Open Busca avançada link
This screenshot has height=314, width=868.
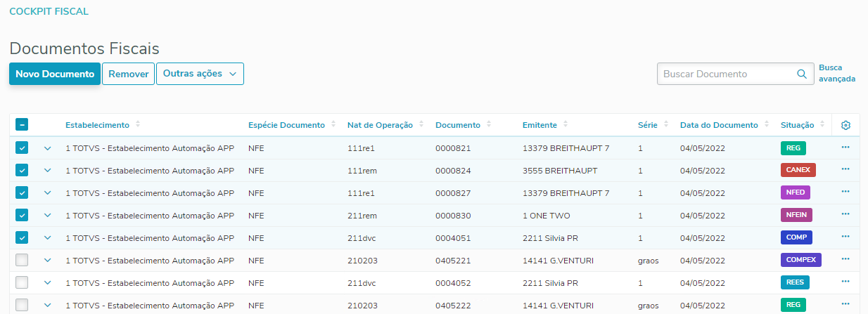(x=837, y=74)
